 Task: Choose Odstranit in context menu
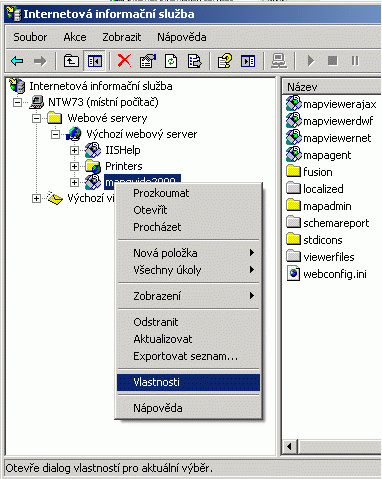coord(188,322)
